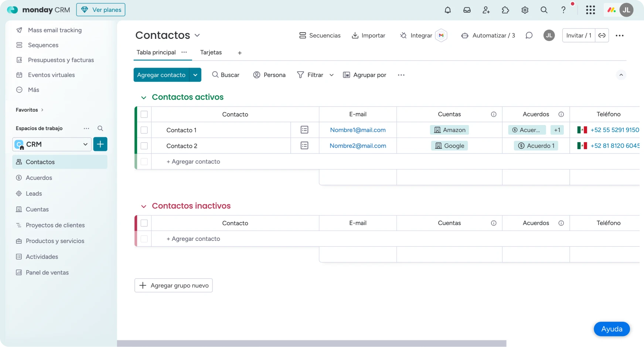Screen dimensions: 644x347
Task: Open the Persona filter
Action: pos(269,75)
